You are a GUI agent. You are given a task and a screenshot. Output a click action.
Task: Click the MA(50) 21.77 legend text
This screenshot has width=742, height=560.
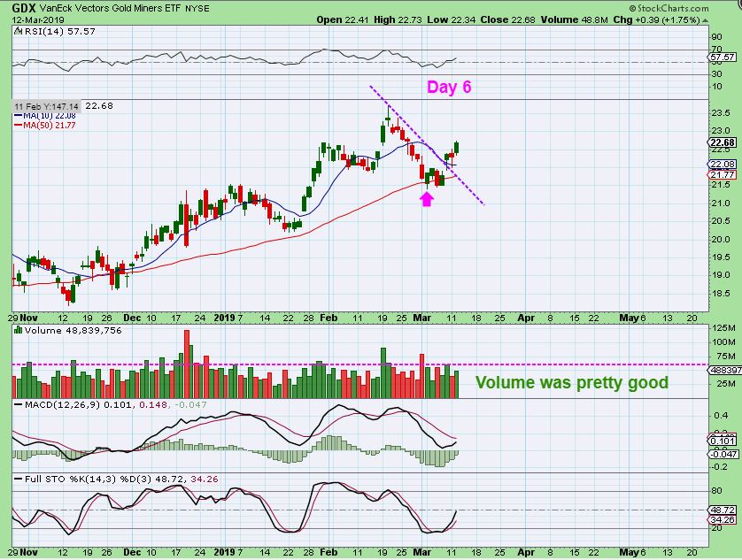pos(50,125)
